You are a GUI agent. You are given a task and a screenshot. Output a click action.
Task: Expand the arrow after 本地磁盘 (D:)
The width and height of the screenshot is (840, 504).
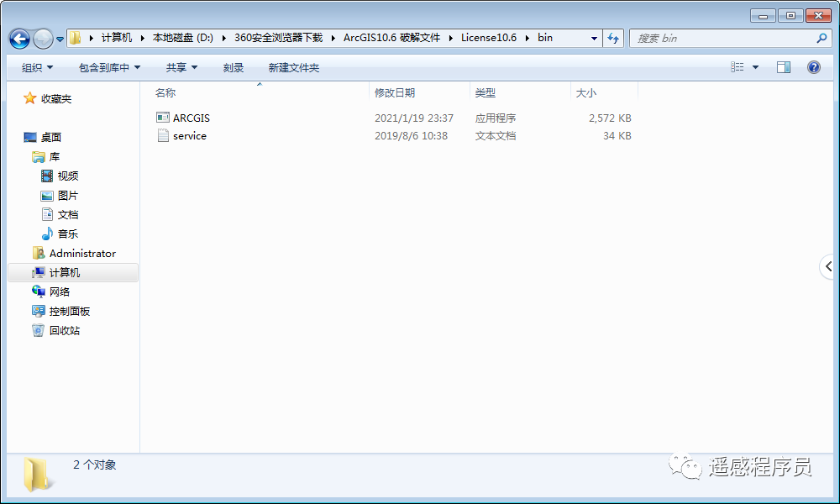tap(223, 38)
